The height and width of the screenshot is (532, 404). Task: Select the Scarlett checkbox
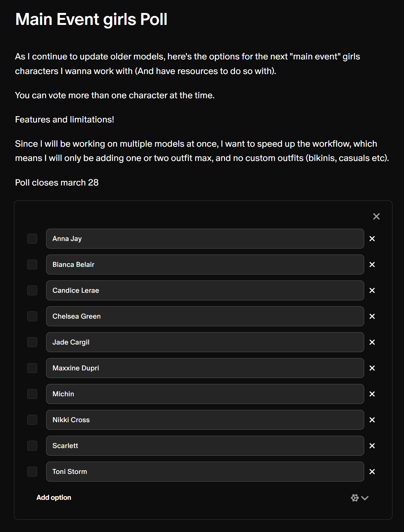[32, 446]
